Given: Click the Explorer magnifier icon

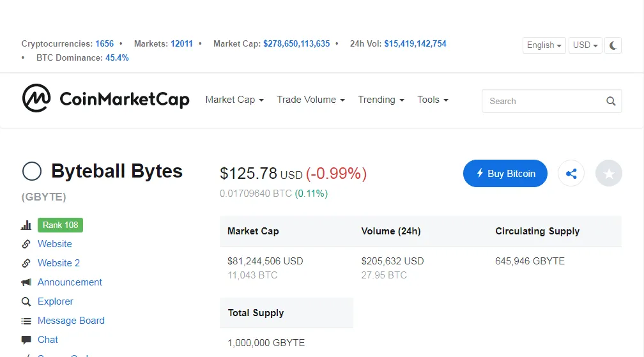Looking at the screenshot, I should (x=26, y=301).
